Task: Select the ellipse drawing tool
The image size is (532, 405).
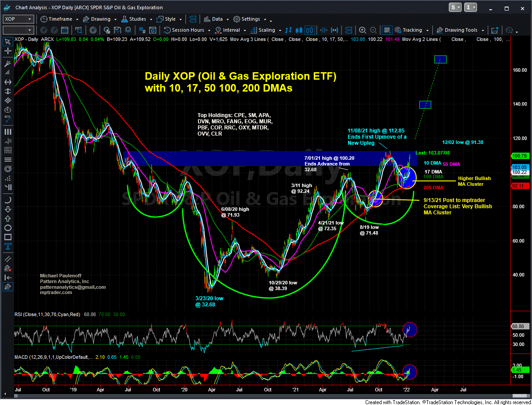Action: [7, 228]
